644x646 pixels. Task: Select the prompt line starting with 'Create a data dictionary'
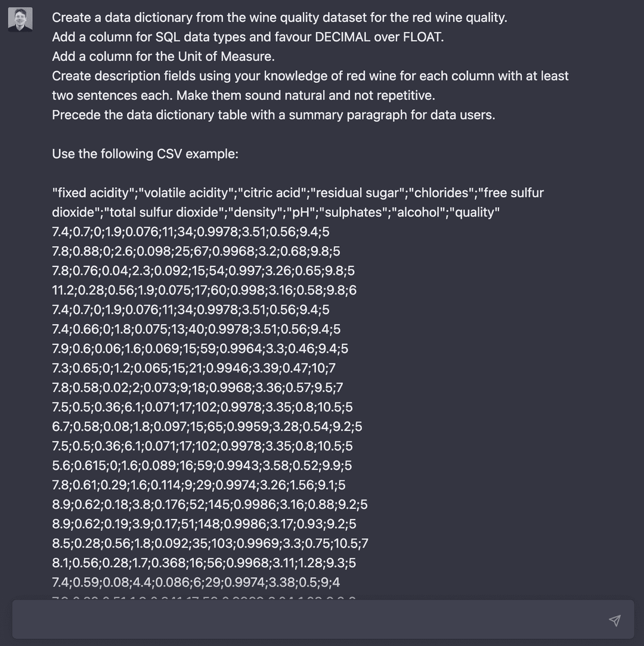[x=279, y=17]
